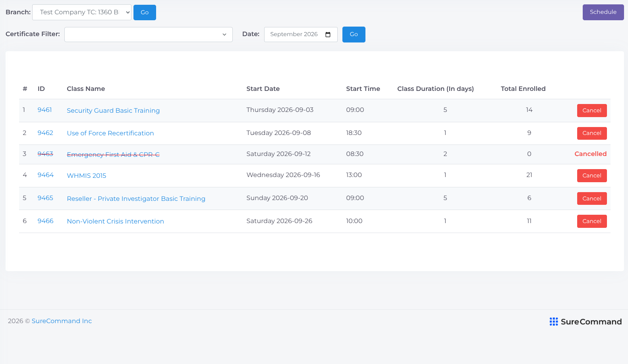Screen dimensions: 628x364
Task: Cancel the WHMIS 2015 class
Action: tap(592, 175)
